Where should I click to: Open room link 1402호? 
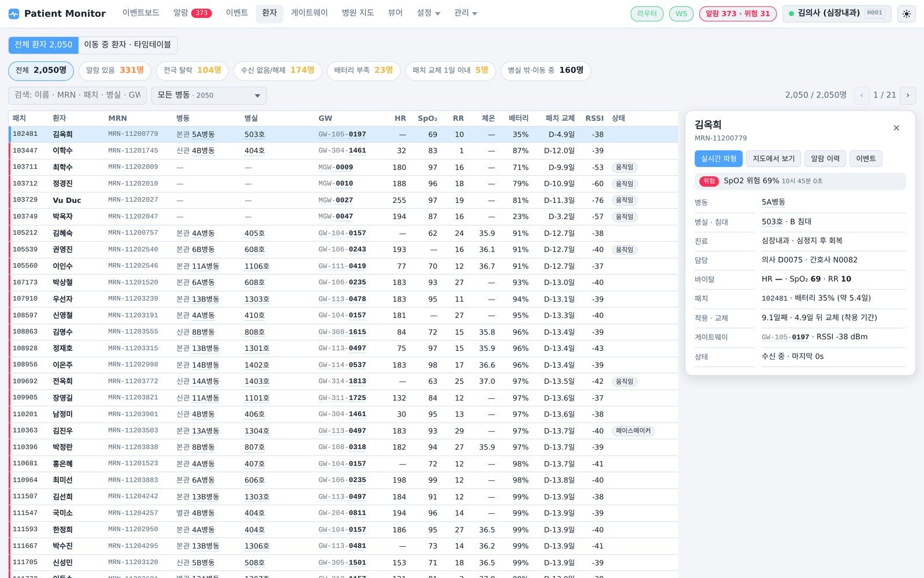[257, 365]
